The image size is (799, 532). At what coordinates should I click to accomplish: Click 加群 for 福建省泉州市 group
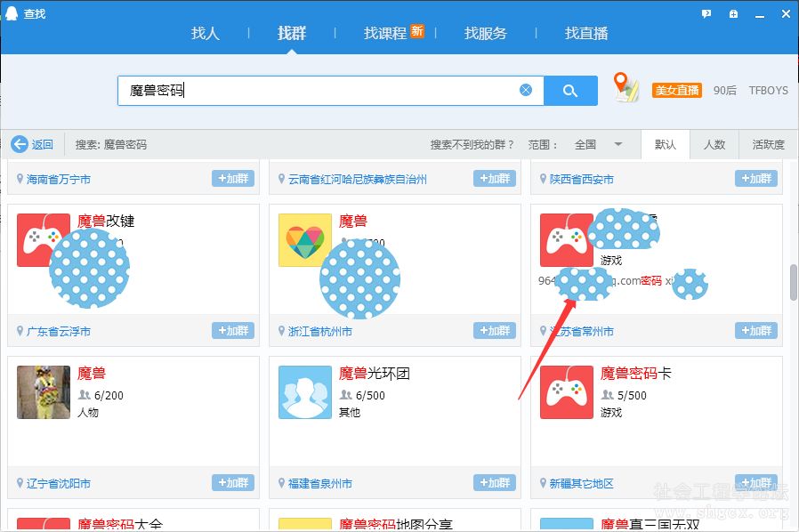tap(495, 483)
